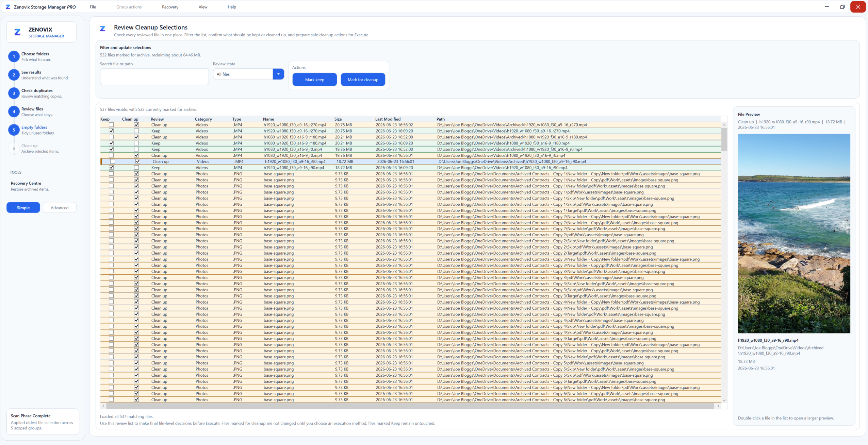Click the Z logo beside Review Cleanup Selections
868x445 pixels.
click(102, 29)
